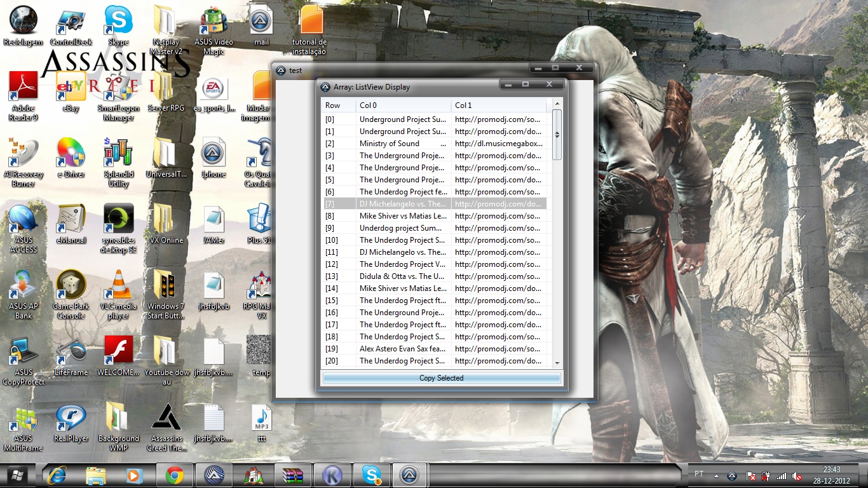Open the SmartLogon Manager shortcut
This screenshot has width=868, height=488.
tap(118, 95)
